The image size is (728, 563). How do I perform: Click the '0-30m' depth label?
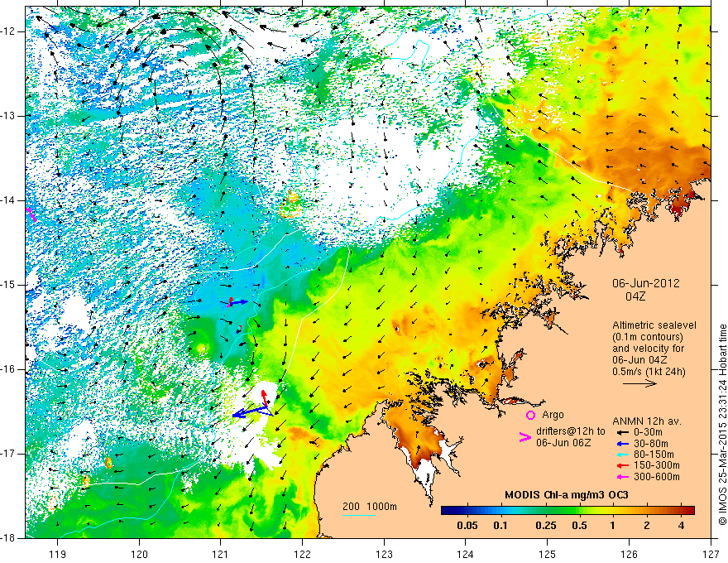[648, 432]
